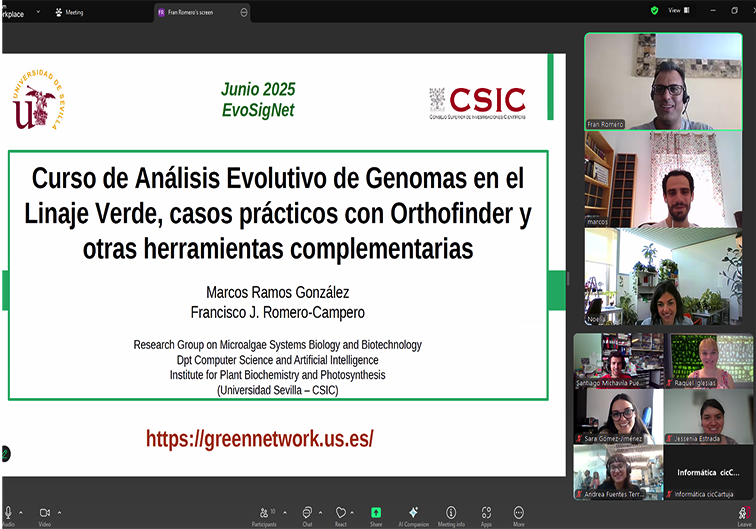Switch to the Meeting tab

point(69,12)
